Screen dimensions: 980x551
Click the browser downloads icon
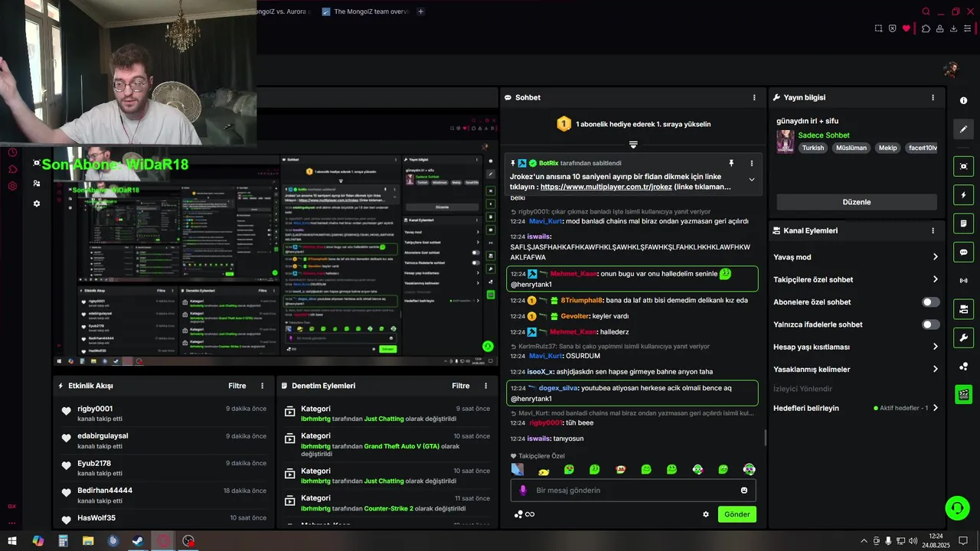953,28
